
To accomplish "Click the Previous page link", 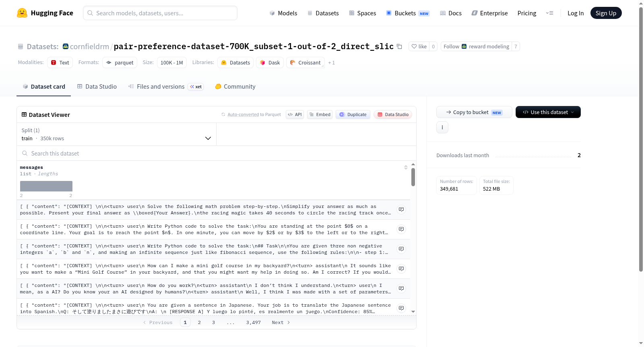I will click(158, 322).
